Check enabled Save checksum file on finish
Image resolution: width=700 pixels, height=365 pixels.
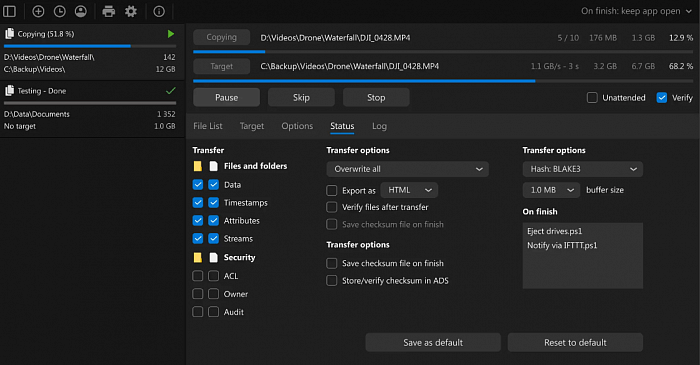(x=332, y=263)
